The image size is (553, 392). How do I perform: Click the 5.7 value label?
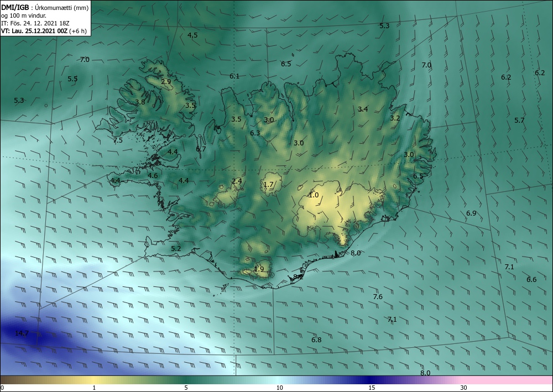click(x=519, y=121)
